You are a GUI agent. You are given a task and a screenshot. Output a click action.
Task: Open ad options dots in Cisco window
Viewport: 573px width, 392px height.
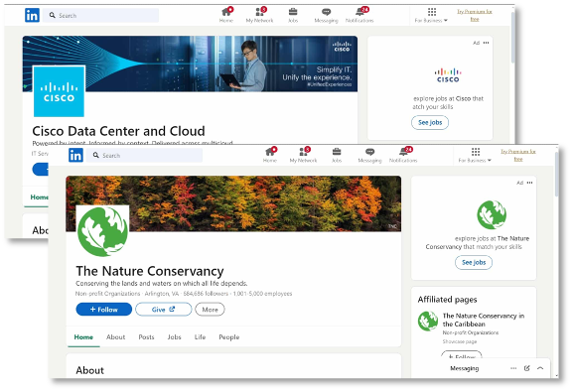(x=486, y=43)
